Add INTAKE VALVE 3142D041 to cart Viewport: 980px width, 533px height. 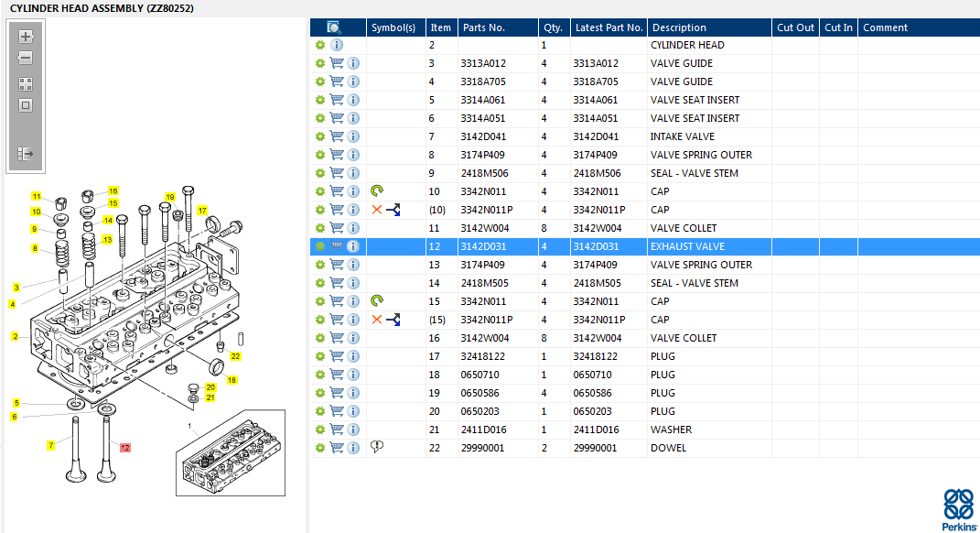tap(337, 136)
